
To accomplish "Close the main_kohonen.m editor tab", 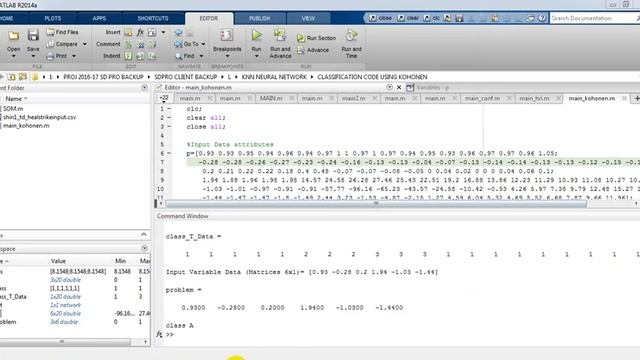I will [624, 98].
